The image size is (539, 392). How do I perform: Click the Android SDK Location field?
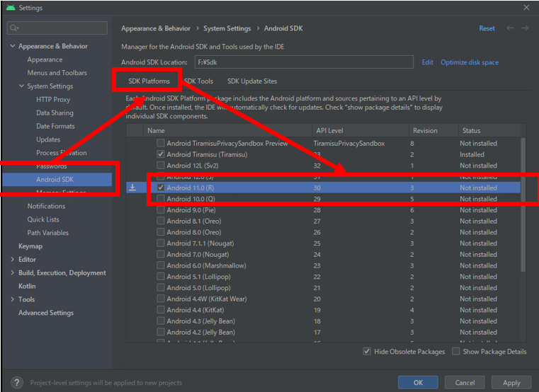click(x=304, y=62)
